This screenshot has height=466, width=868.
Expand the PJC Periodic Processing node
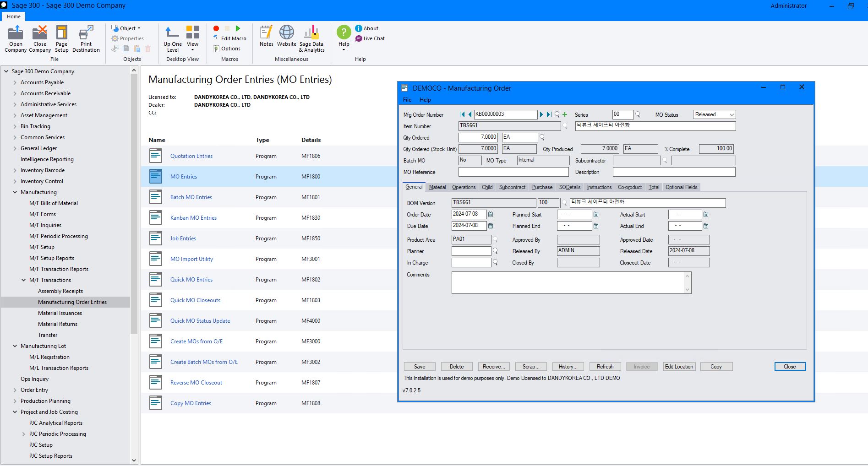point(24,434)
